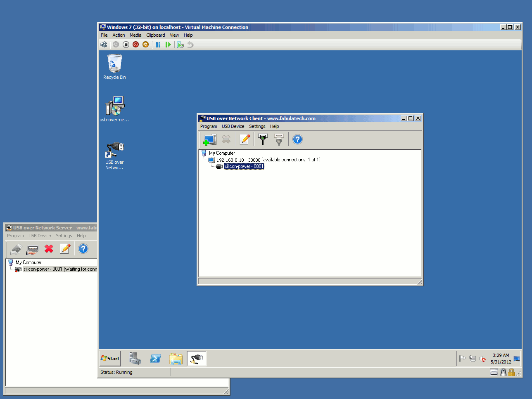Click the red X delete icon in Server toolbar
The image size is (532, 399).
point(49,249)
